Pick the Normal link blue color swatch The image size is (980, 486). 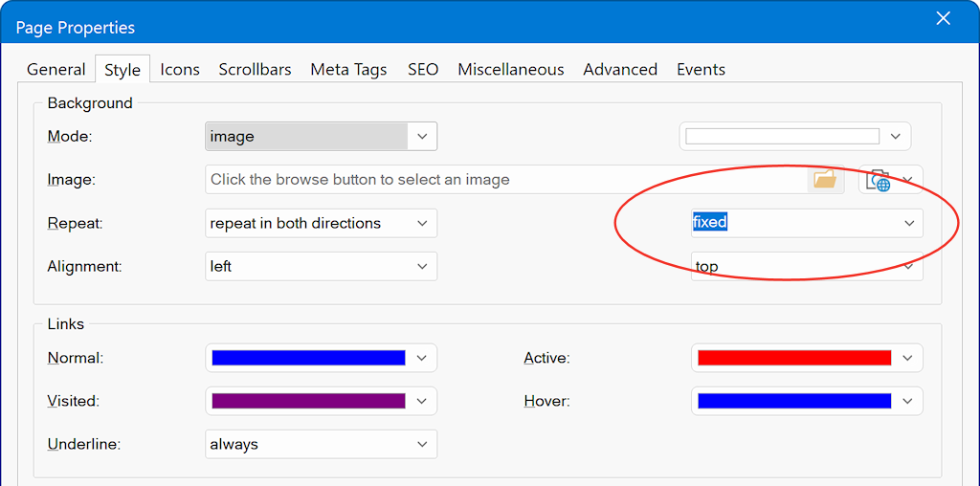click(308, 358)
